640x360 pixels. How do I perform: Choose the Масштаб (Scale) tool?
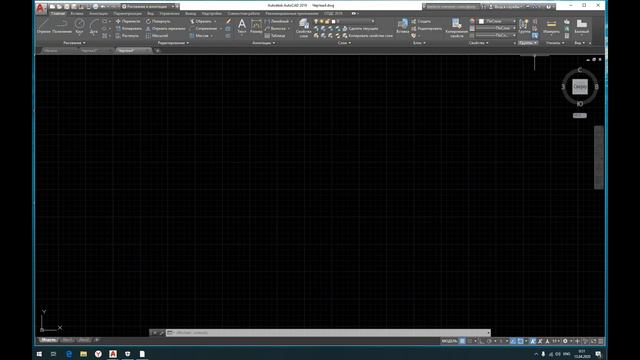[157, 36]
